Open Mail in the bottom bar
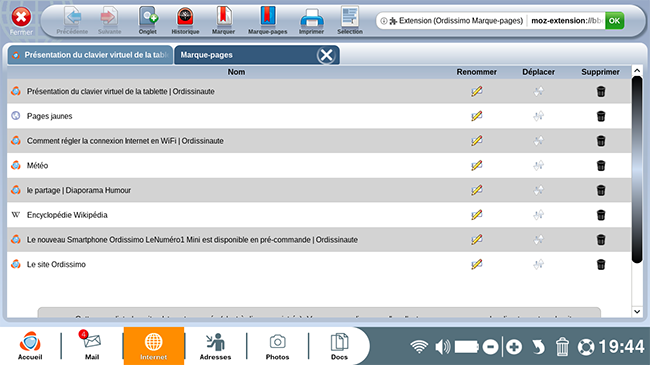Image resolution: width=650 pixels, height=365 pixels. (92, 346)
